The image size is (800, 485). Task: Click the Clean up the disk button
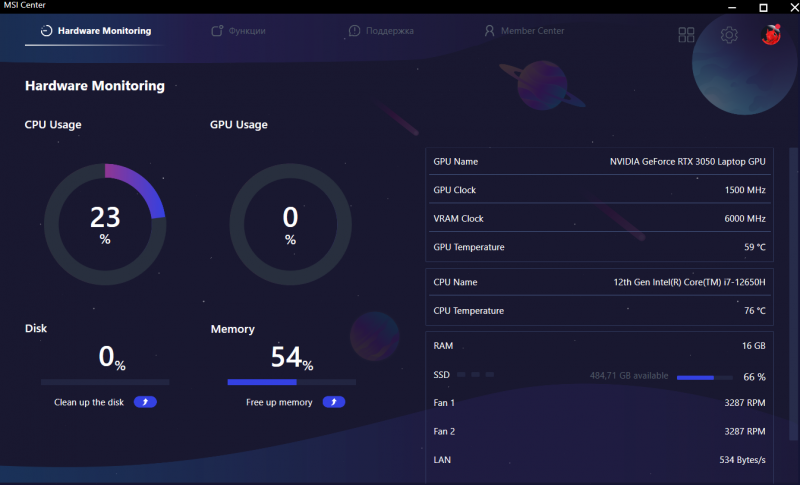pyautogui.click(x=145, y=402)
